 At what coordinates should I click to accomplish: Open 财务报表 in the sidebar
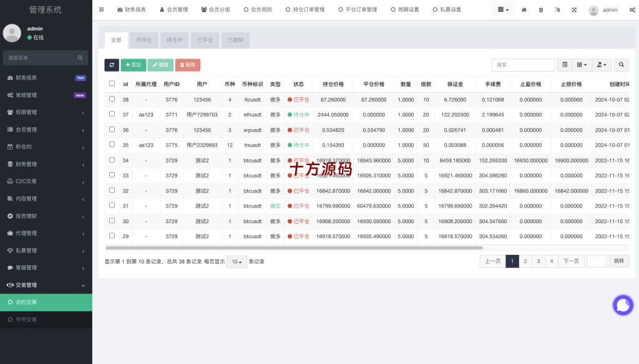(x=46, y=78)
